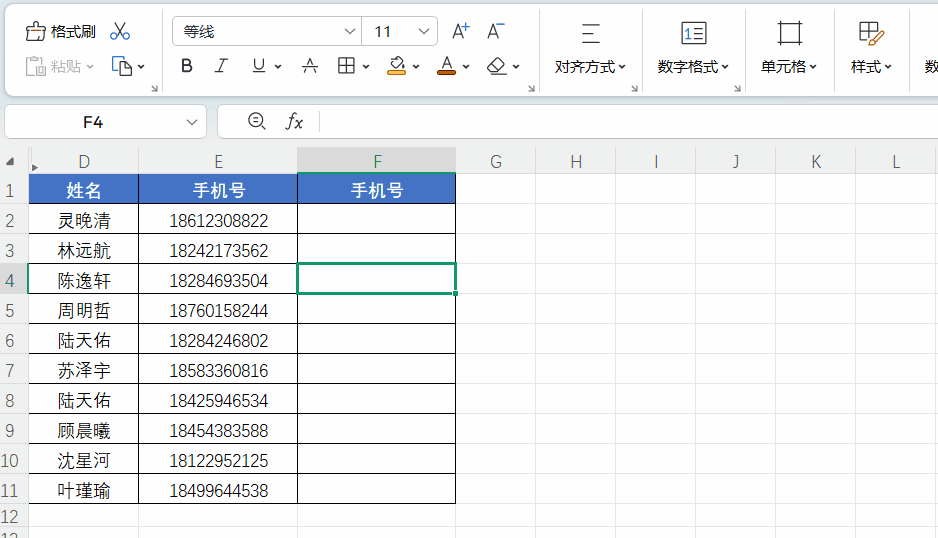
Task: Open the Clear eraser dropdown arrow
Action: (516, 67)
